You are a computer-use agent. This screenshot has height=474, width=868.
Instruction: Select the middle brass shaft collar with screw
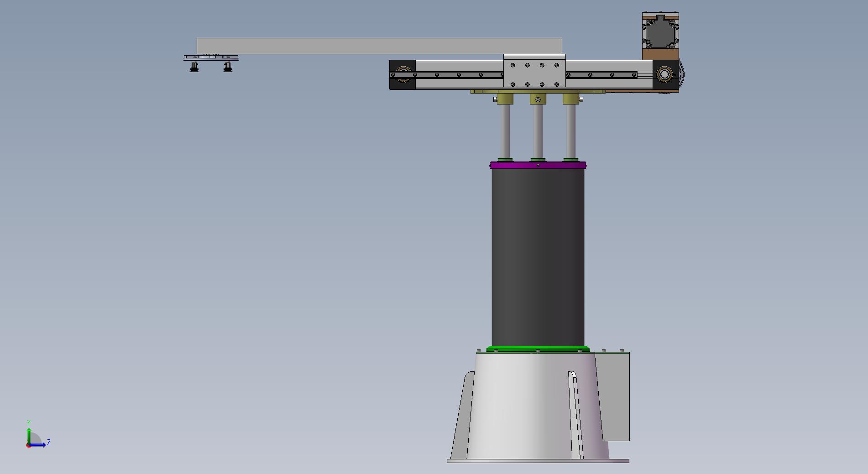(x=538, y=99)
